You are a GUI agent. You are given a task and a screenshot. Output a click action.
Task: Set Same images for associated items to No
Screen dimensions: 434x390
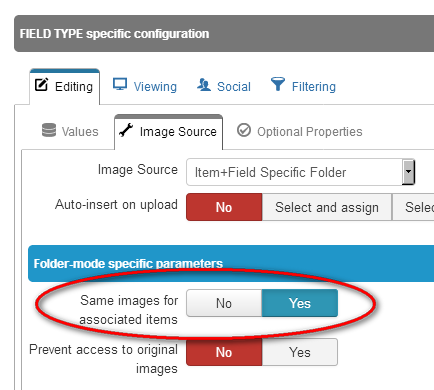coord(224,303)
